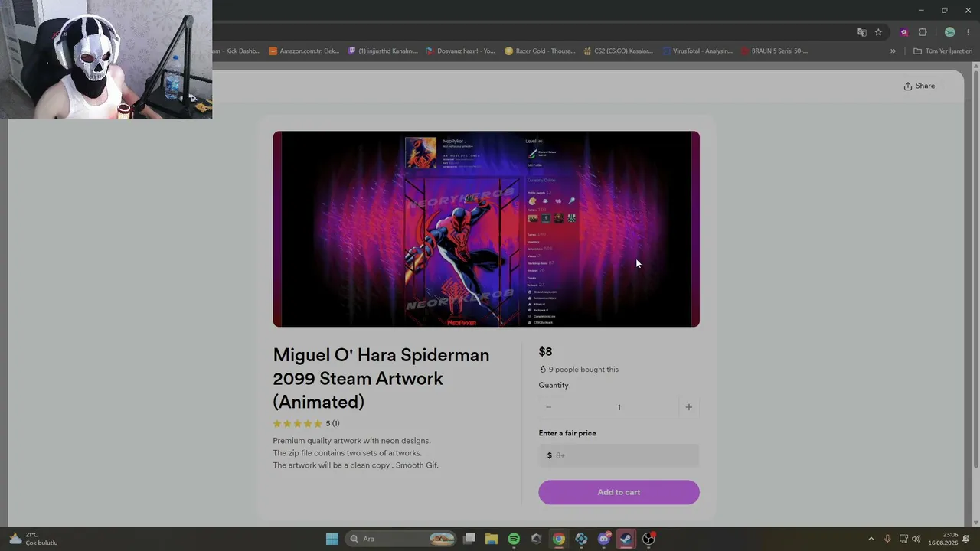
Task: Click the $8 price text
Action: pyautogui.click(x=545, y=352)
